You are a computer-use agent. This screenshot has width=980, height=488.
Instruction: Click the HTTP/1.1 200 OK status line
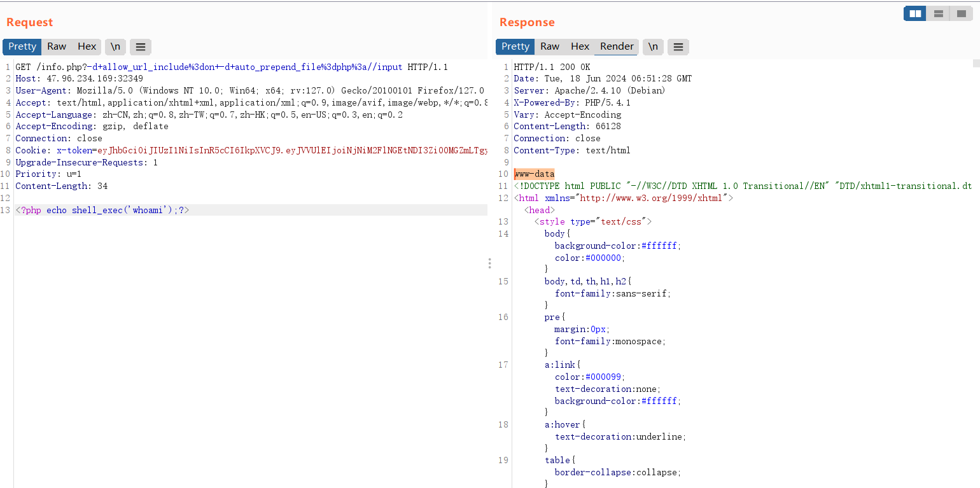point(552,67)
